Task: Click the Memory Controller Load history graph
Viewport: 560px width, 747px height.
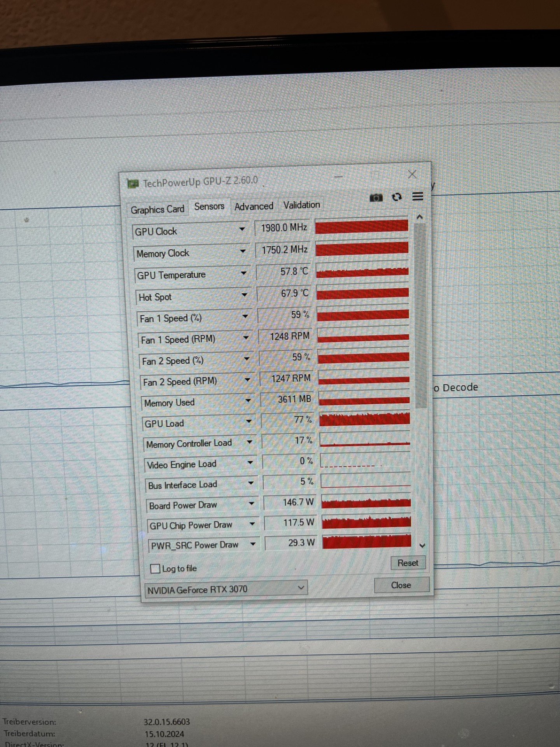Action: click(x=365, y=440)
